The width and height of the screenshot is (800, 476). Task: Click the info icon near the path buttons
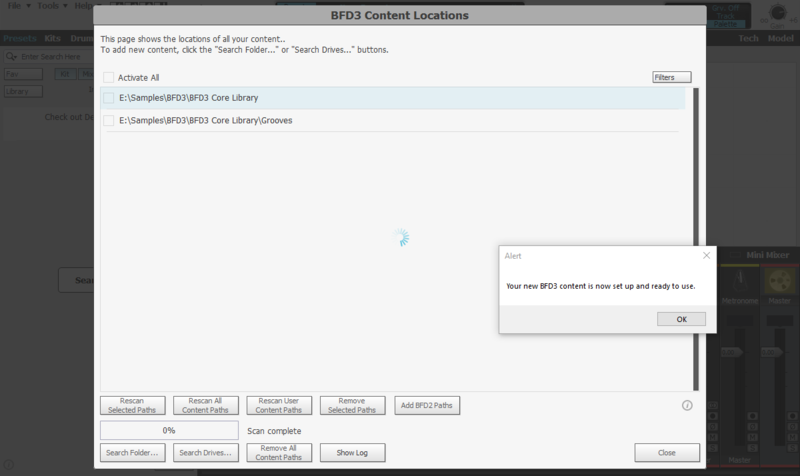point(687,406)
